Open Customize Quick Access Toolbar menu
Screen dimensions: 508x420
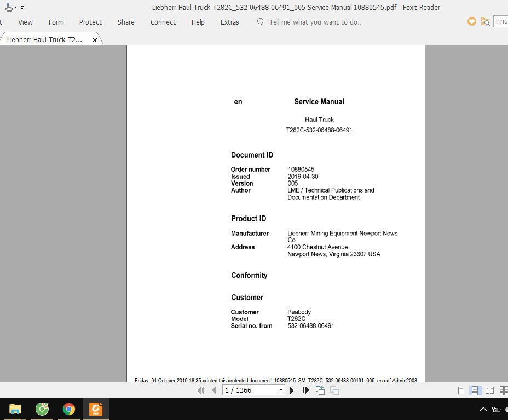point(22,8)
